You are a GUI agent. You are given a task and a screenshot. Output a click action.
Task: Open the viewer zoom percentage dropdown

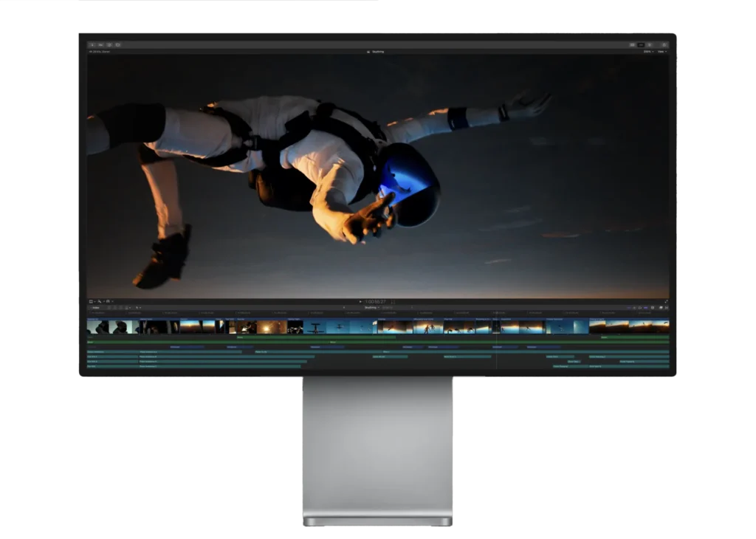point(647,52)
